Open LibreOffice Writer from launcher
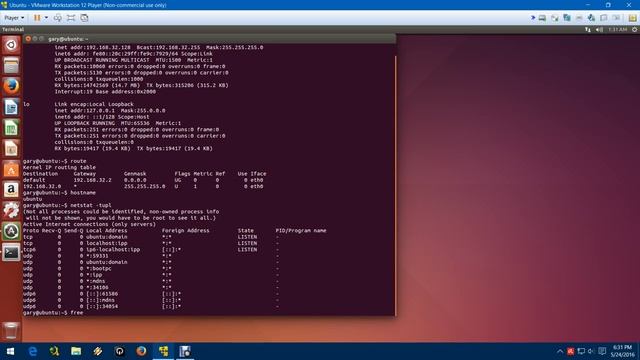 [11, 107]
